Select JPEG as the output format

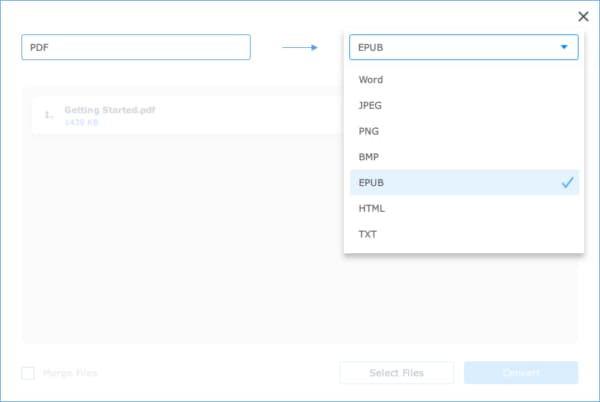371,105
